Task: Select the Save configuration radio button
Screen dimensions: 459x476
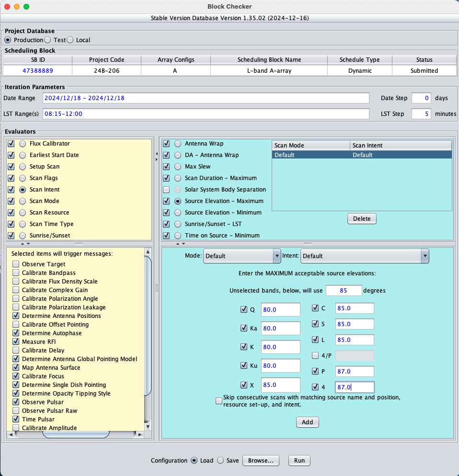Action: 220,461
